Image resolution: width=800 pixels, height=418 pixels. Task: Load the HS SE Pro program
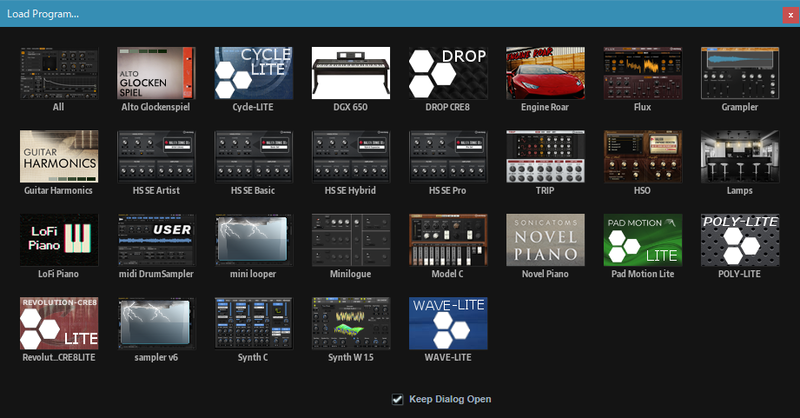coord(448,156)
